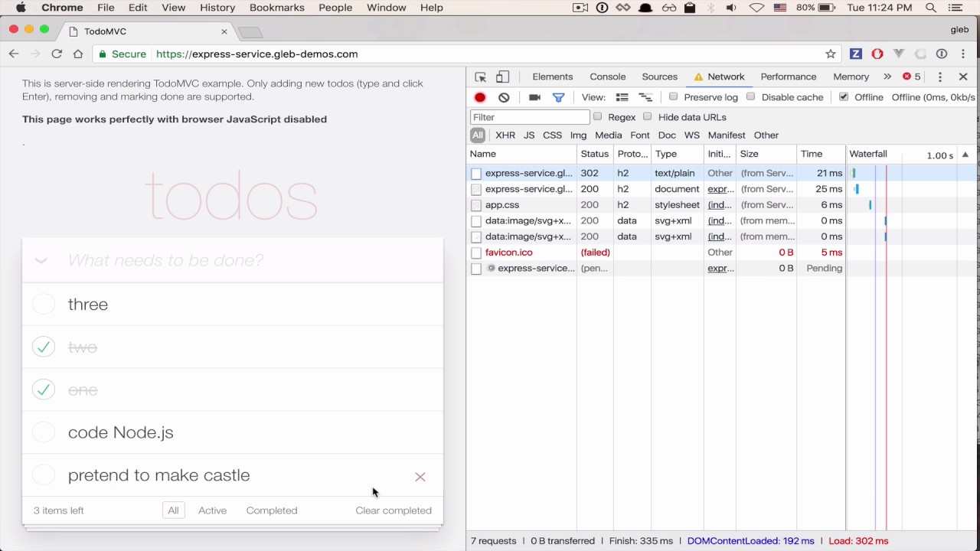Enable the Preserve log checkbox
Screen dimensions: 980x551
point(673,97)
